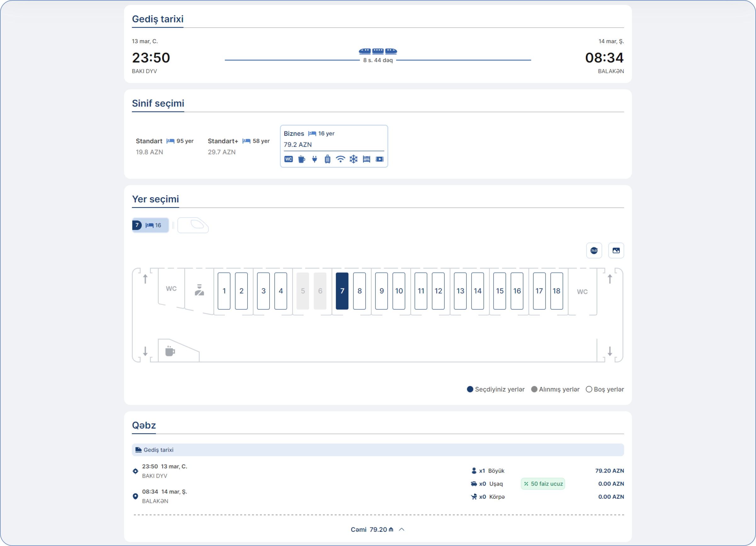Image resolution: width=756 pixels, height=546 pixels.
Task: Select seat 8 in the wagon
Action: pyautogui.click(x=359, y=291)
